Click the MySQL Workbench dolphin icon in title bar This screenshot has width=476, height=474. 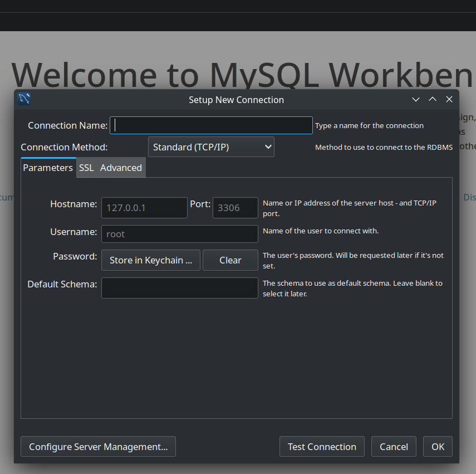point(24,99)
